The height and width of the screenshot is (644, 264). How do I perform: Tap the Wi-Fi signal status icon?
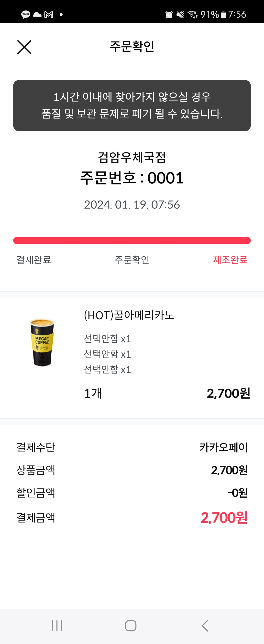point(193,14)
